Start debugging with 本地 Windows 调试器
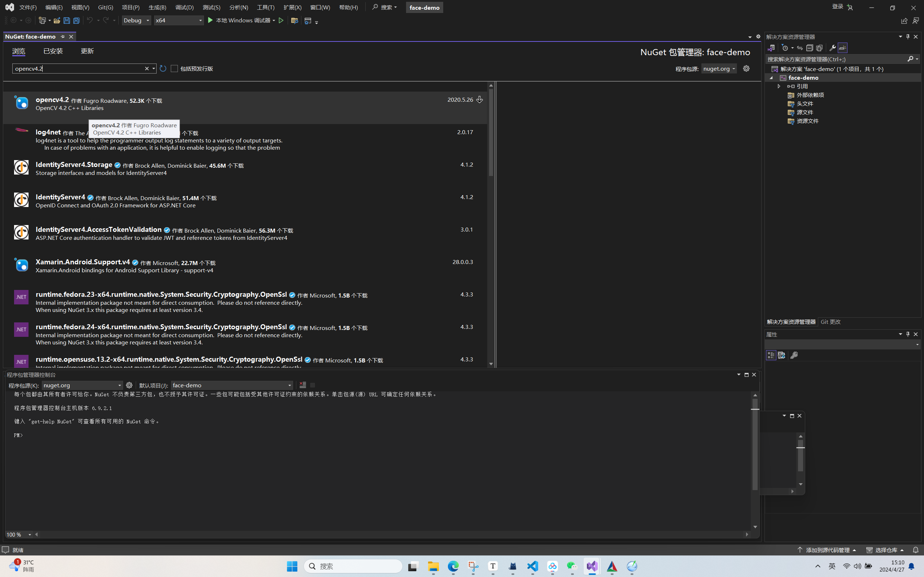Image resolution: width=924 pixels, height=577 pixels. 240,20
